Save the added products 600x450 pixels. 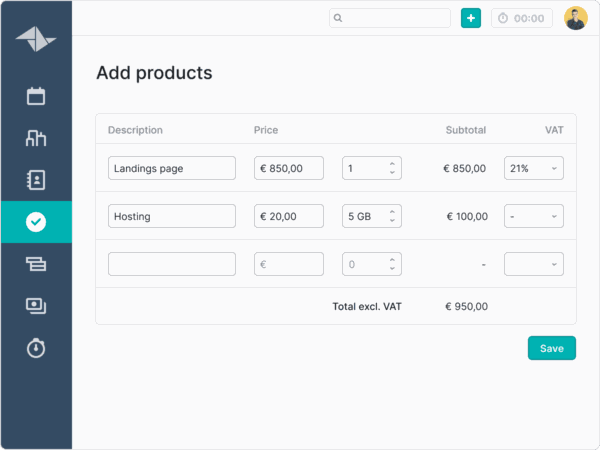552,348
